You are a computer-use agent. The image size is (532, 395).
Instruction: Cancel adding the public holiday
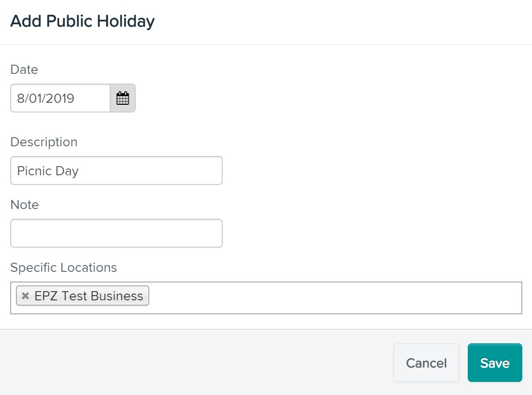pos(426,363)
